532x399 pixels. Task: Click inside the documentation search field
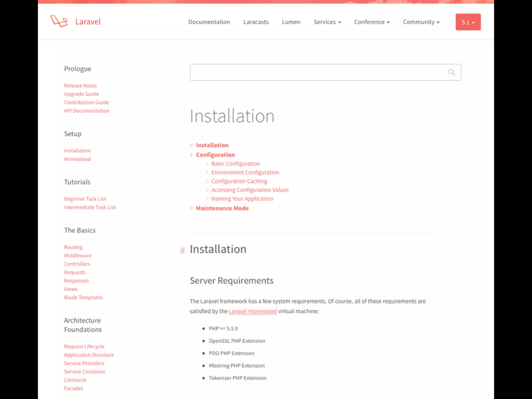coord(317,72)
